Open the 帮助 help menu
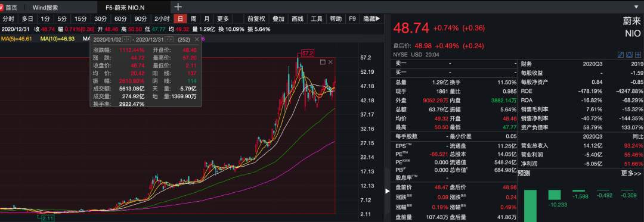This screenshot has height=222, width=644. (336, 19)
